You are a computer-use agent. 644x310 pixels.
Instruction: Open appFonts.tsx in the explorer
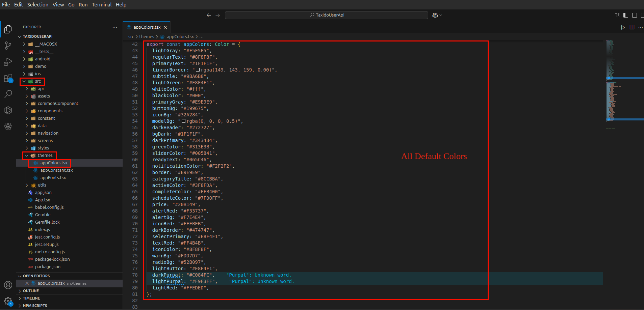[x=53, y=178]
